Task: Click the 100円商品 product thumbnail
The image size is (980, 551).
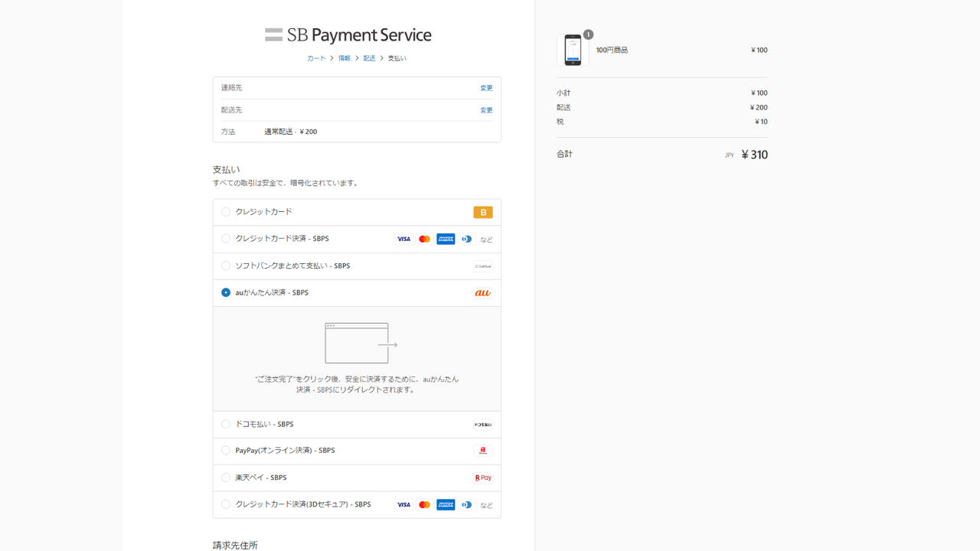Action: click(x=573, y=51)
